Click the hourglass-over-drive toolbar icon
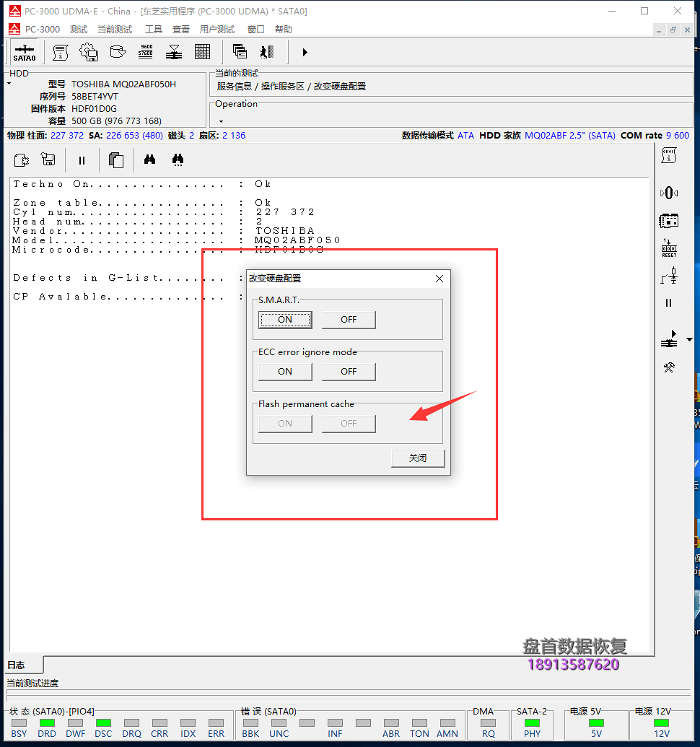Viewport: 700px width, 747px height. (x=174, y=52)
